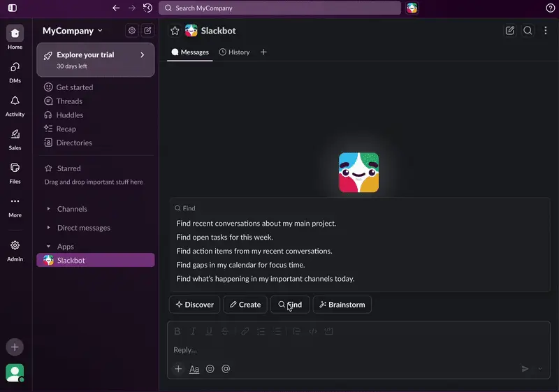Select the Messages tab
This screenshot has width=559, height=392.
click(x=190, y=52)
